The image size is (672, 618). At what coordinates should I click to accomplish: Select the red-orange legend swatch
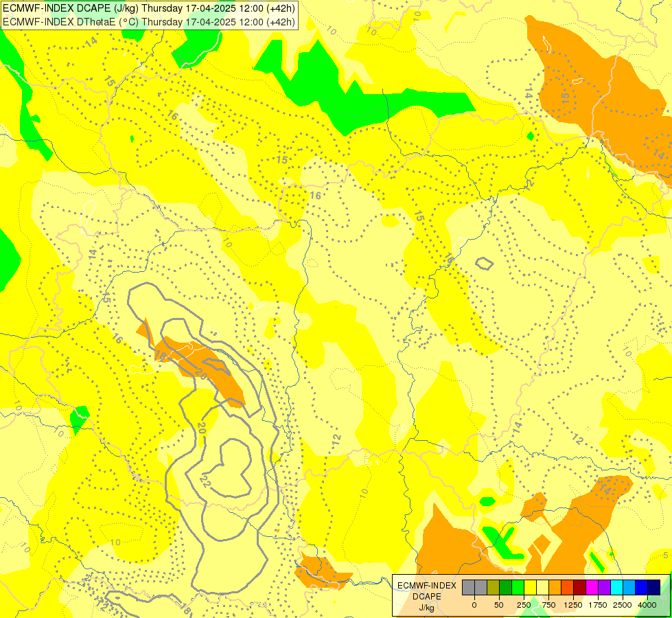pyautogui.click(x=568, y=588)
